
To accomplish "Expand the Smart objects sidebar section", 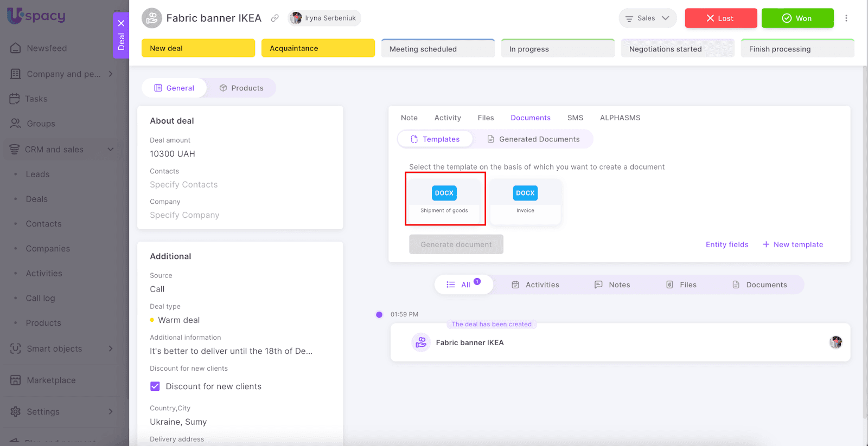I will (x=111, y=349).
